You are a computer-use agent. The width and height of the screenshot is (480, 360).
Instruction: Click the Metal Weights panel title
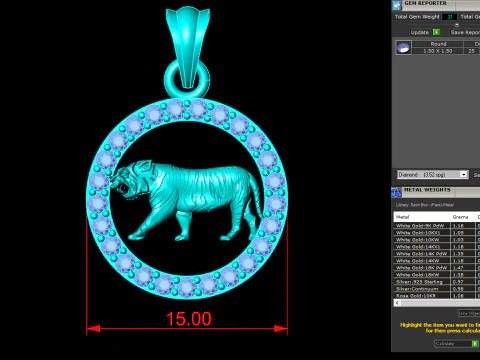[427, 190]
